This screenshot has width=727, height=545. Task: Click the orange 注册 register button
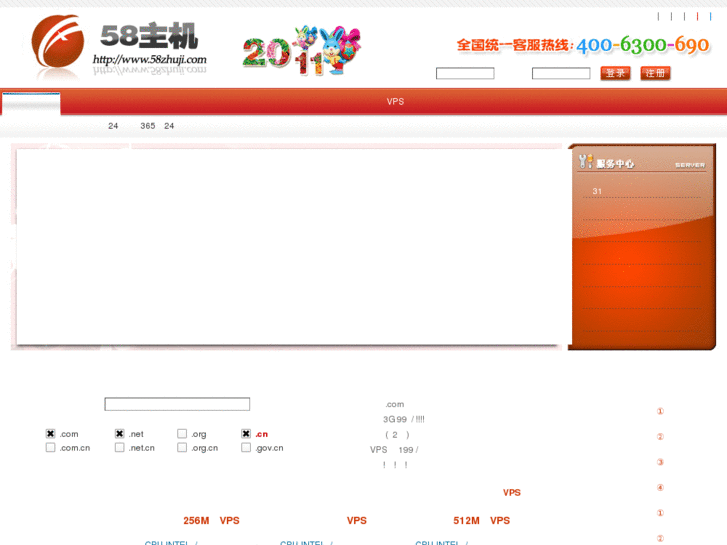pos(656,73)
